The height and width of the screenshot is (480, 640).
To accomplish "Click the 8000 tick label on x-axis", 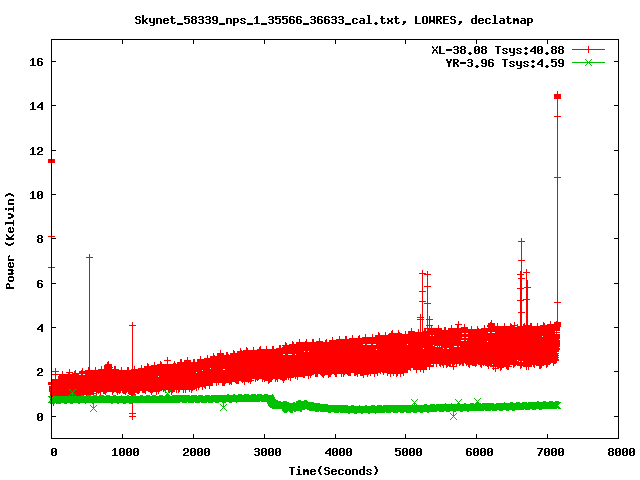I will tap(619, 452).
